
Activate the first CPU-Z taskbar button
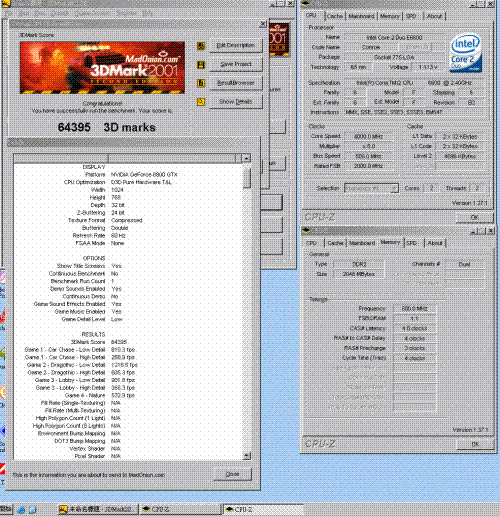pyautogui.click(x=180, y=509)
